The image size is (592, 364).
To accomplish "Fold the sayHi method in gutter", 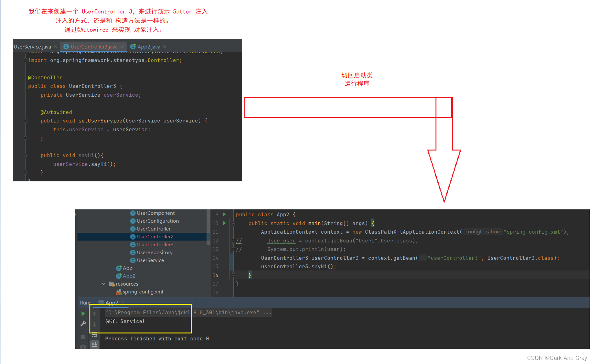I will pyautogui.click(x=26, y=156).
